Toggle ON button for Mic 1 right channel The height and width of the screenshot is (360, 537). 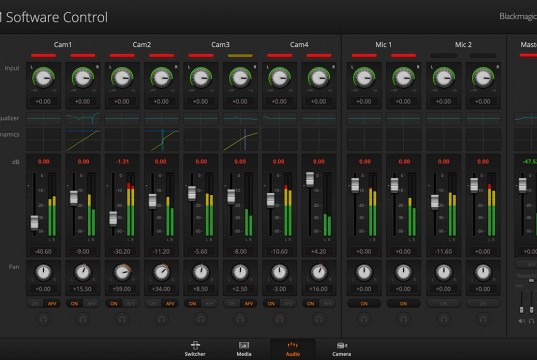pos(404,303)
